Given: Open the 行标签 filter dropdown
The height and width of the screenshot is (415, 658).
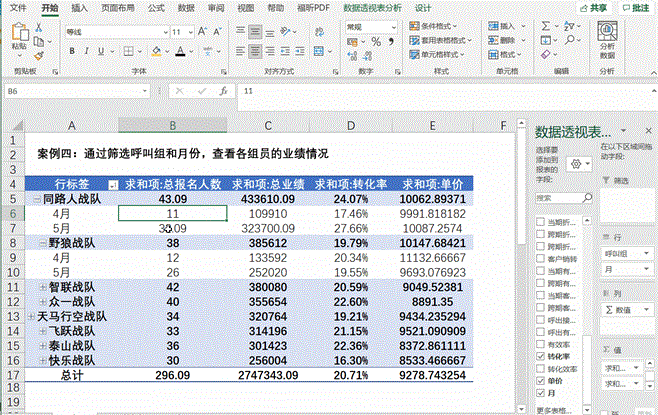Looking at the screenshot, I should (x=111, y=185).
